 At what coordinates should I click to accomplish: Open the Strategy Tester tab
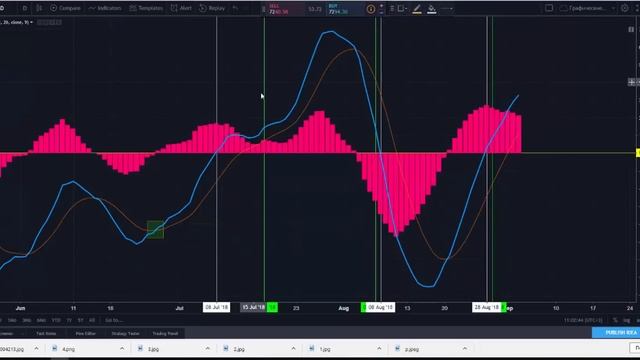(x=125, y=333)
